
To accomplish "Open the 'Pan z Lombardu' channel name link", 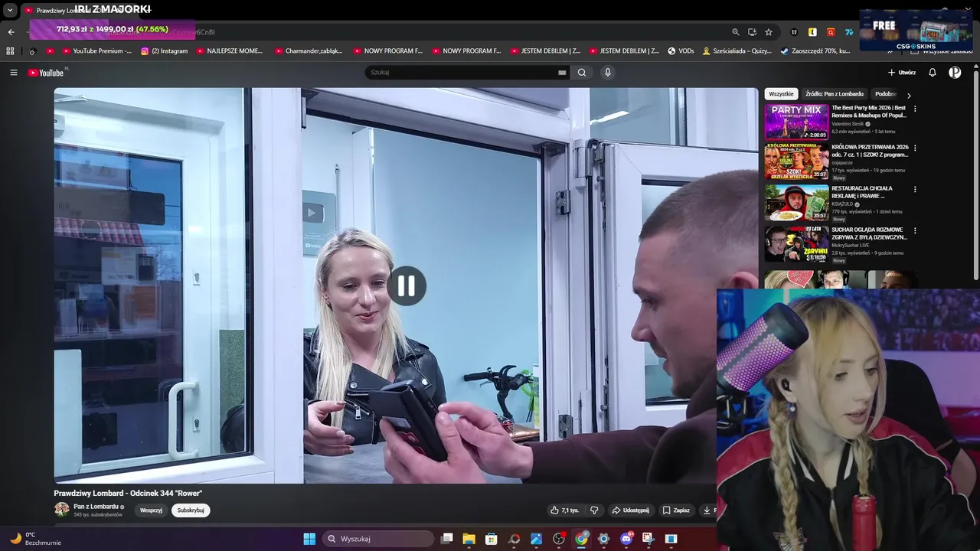I will 96,507.
